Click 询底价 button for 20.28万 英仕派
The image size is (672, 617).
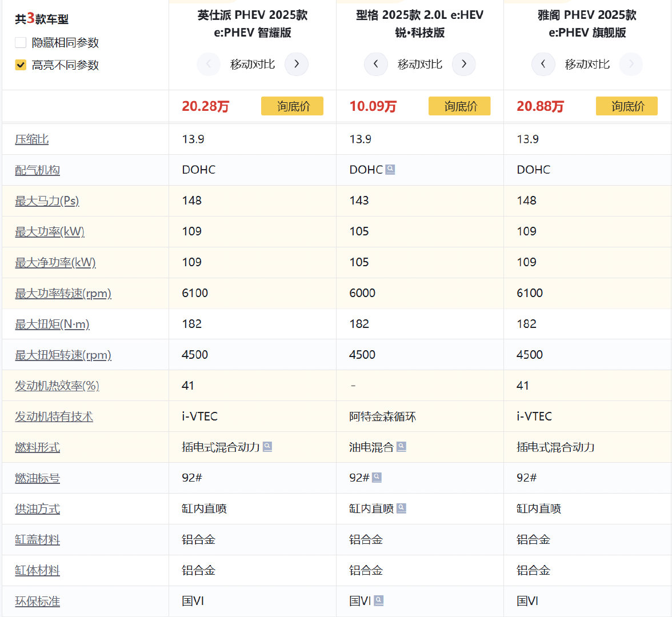293,106
